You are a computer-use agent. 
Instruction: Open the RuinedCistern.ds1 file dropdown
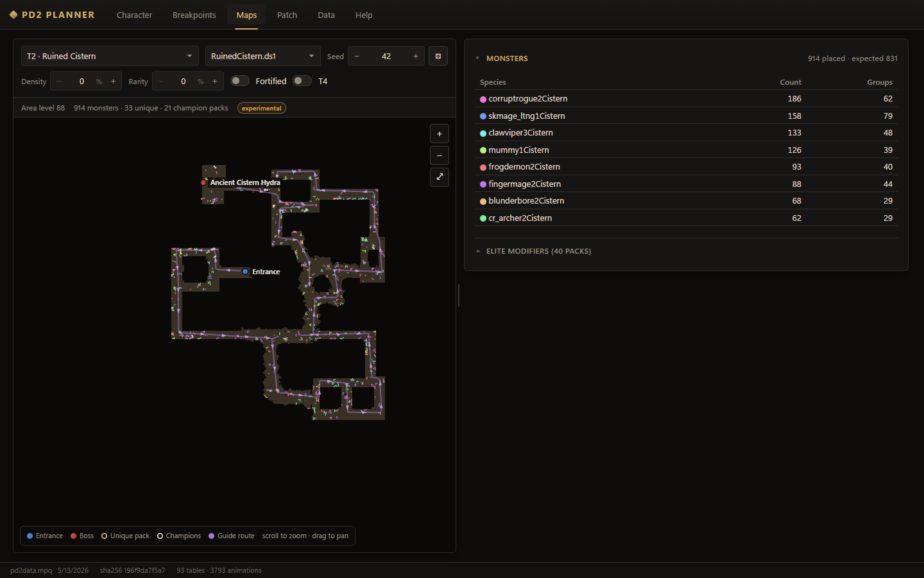[262, 56]
